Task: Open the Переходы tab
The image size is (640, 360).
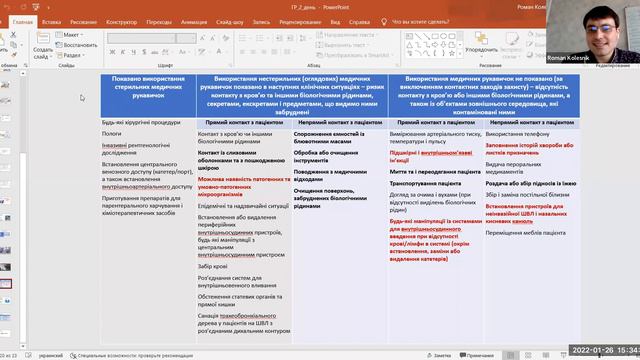Action: (159, 22)
